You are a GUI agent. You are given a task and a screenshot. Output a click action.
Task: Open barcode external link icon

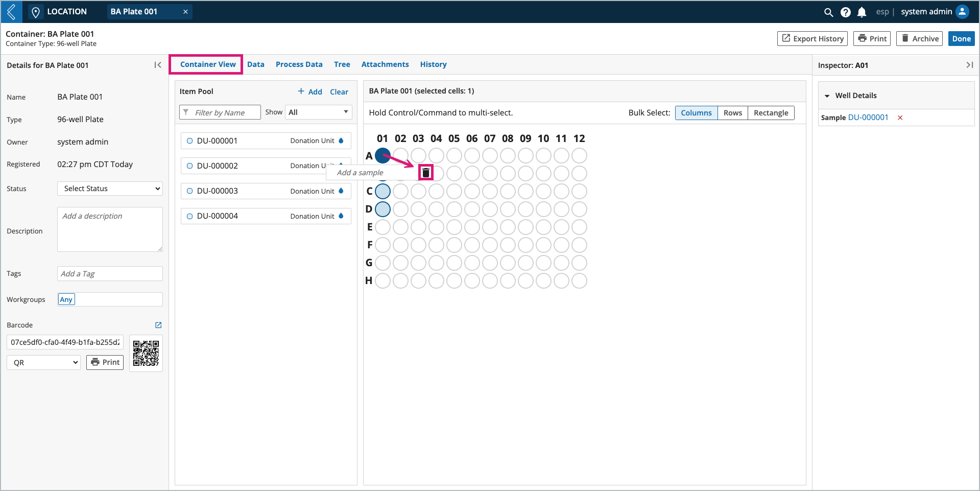tap(158, 325)
